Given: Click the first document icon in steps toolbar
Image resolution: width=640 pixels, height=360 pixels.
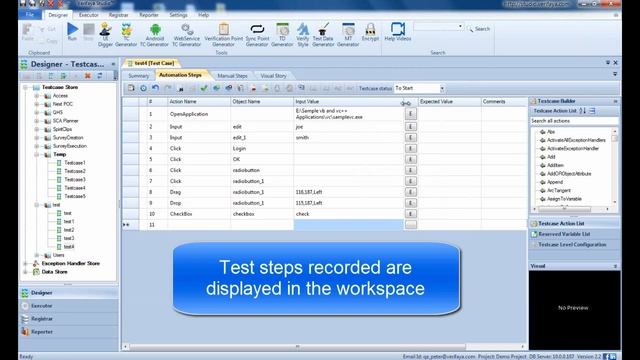Looking at the screenshot, I should coord(131,88).
